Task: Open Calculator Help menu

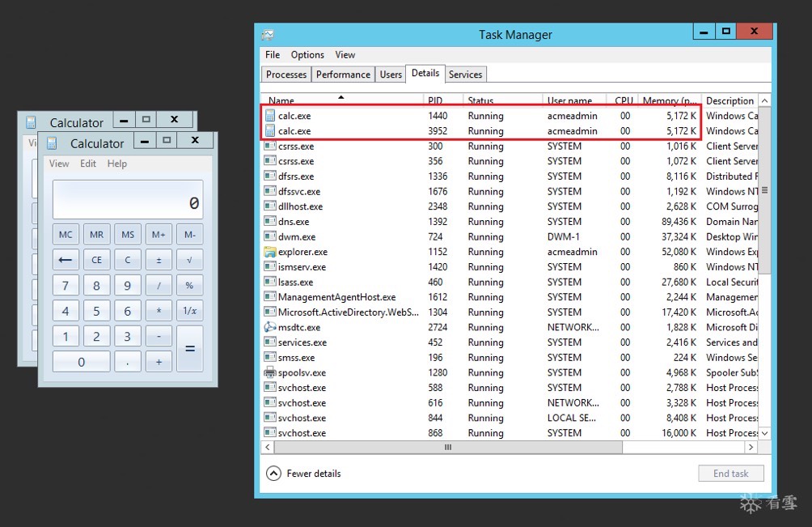Action: coord(117,164)
